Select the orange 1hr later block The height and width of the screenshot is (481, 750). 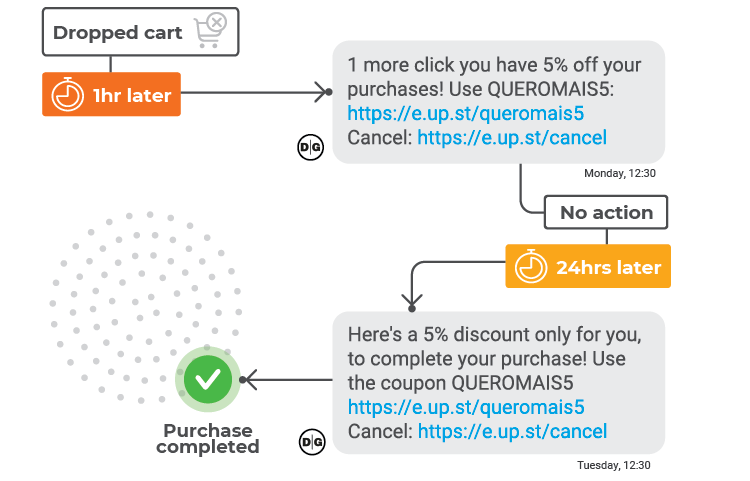[111, 94]
